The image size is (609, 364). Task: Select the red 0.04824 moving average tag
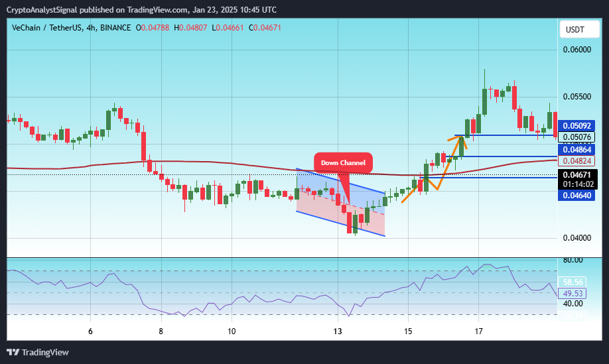point(576,160)
